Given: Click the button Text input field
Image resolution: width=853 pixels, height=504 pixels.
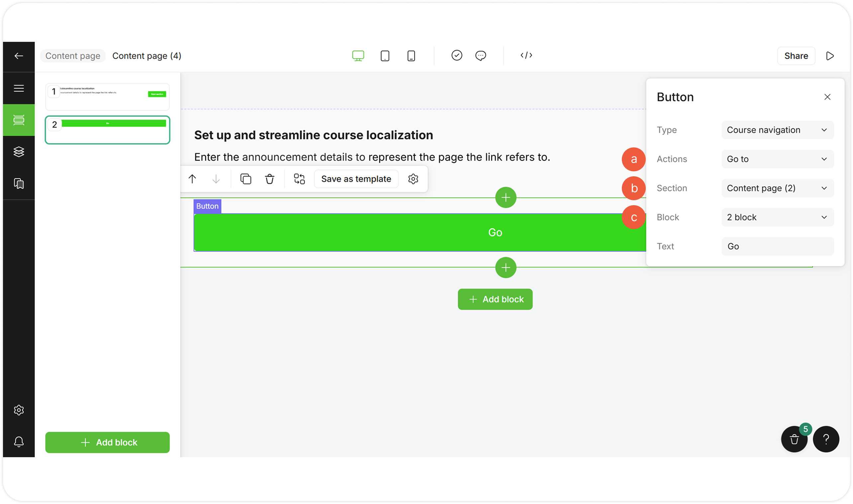Looking at the screenshot, I should click(777, 247).
